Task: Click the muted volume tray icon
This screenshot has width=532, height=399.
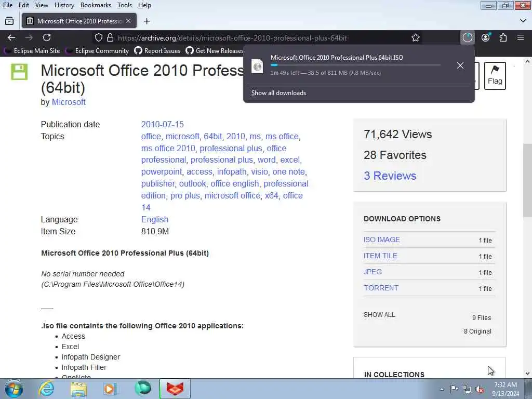Action: pos(480,389)
